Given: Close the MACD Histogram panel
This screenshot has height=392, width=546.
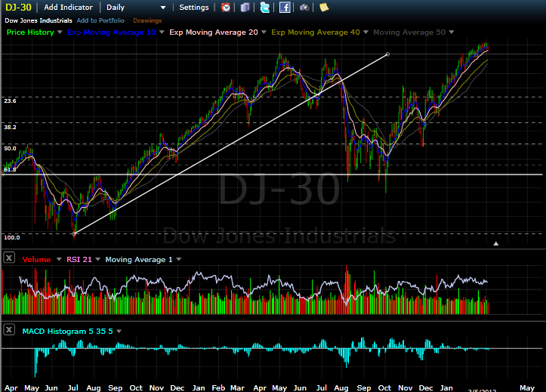Looking at the screenshot, I should (x=9, y=329).
